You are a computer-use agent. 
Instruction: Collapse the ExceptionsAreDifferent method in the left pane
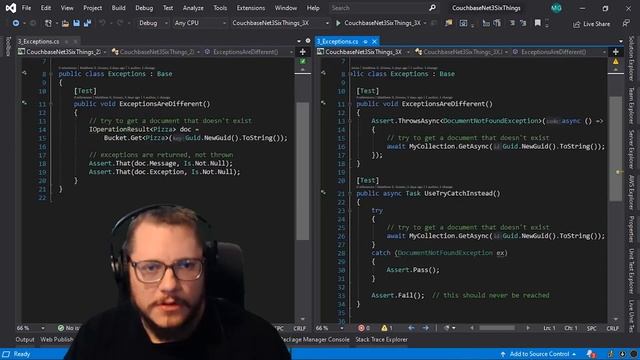(x=51, y=104)
